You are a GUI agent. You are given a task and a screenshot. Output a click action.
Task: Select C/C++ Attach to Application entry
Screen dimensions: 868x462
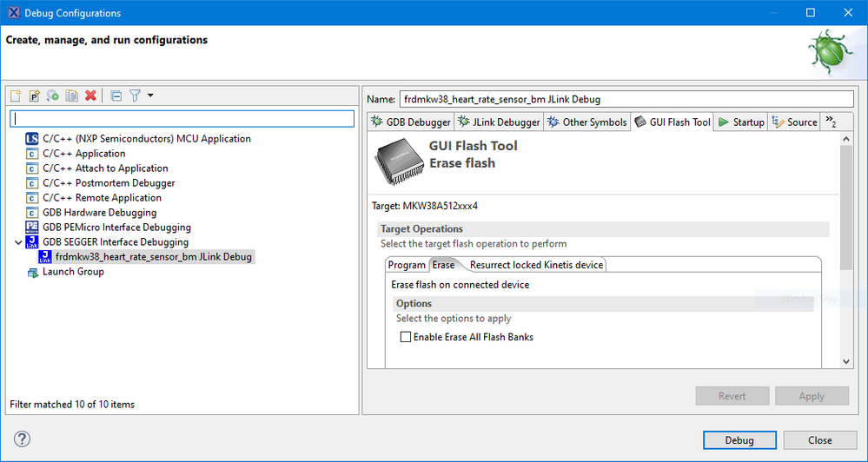pyautogui.click(x=105, y=168)
